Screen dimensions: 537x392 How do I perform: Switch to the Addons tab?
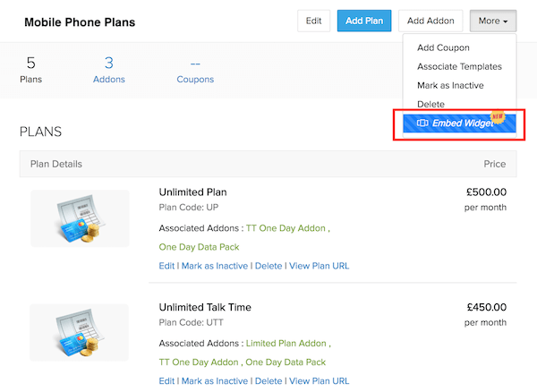tap(109, 70)
